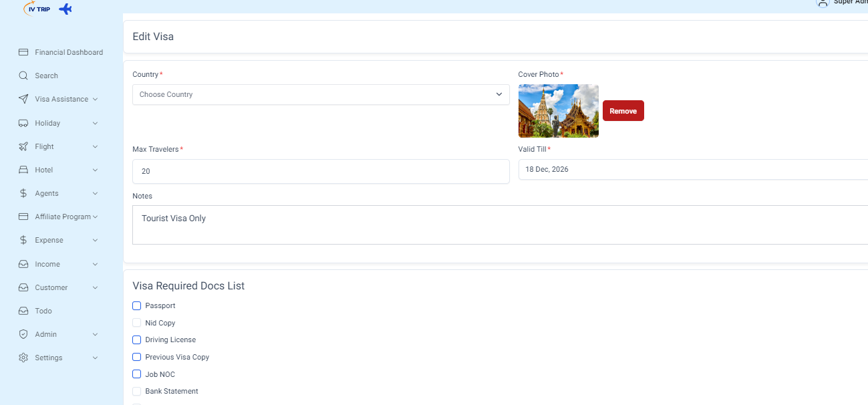This screenshot has width=868, height=405.
Task: Click the Country field label
Action: [x=146, y=74]
